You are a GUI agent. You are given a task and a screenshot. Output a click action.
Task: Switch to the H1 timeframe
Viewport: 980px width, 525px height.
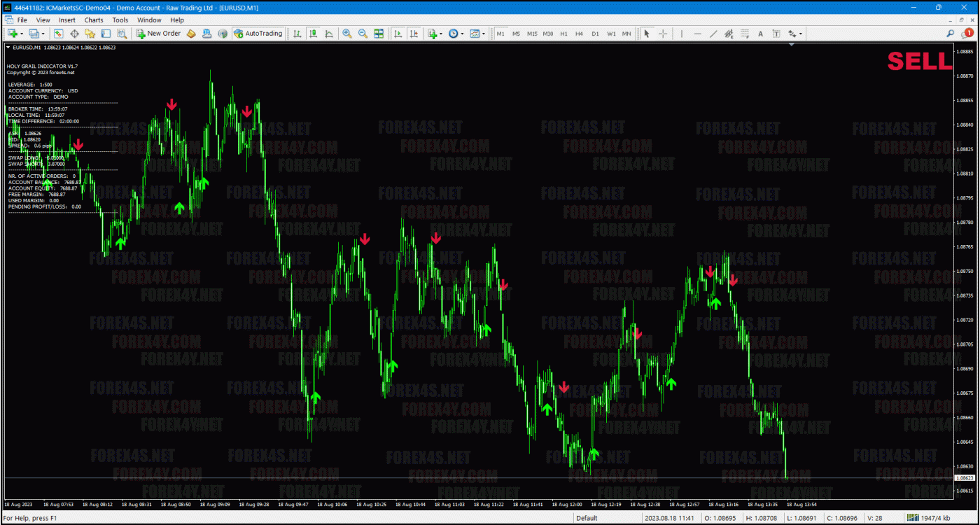tap(563, 34)
